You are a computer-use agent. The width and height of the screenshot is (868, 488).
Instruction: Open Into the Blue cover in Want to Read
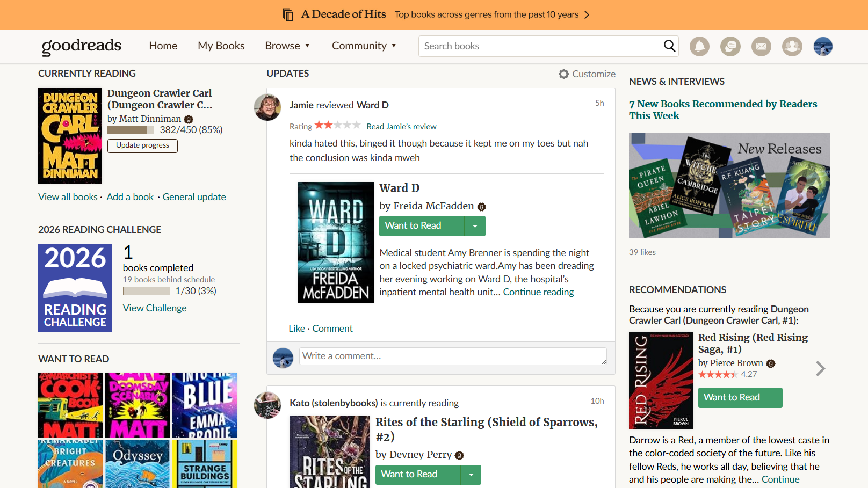205,405
